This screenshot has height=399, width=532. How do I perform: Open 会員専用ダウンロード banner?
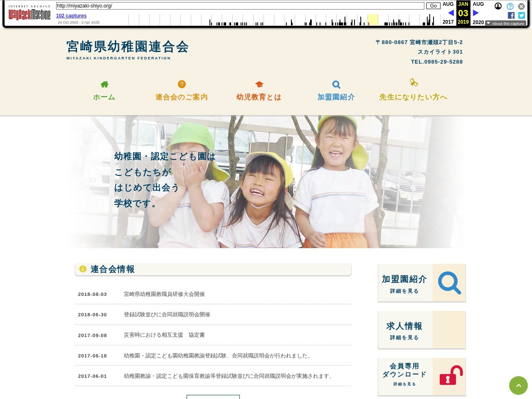pyautogui.click(x=421, y=377)
